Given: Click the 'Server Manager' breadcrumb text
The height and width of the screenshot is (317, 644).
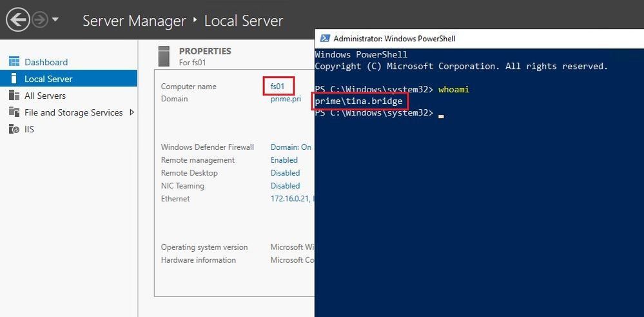Looking at the screenshot, I should coord(134,21).
